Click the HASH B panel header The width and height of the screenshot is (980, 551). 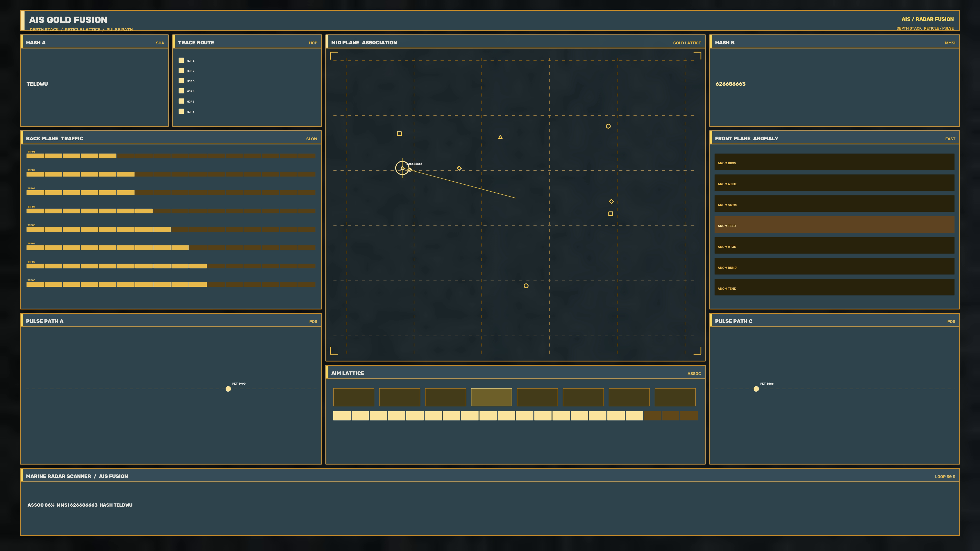pos(834,42)
